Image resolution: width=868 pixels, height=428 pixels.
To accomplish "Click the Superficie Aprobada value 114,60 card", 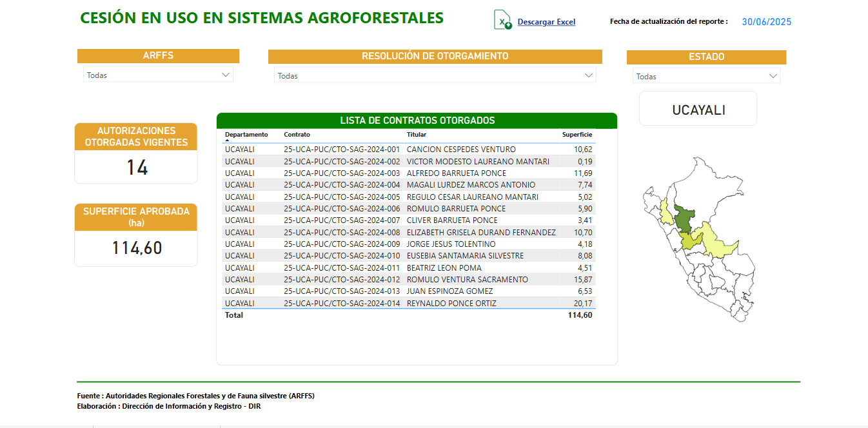I will (137, 248).
